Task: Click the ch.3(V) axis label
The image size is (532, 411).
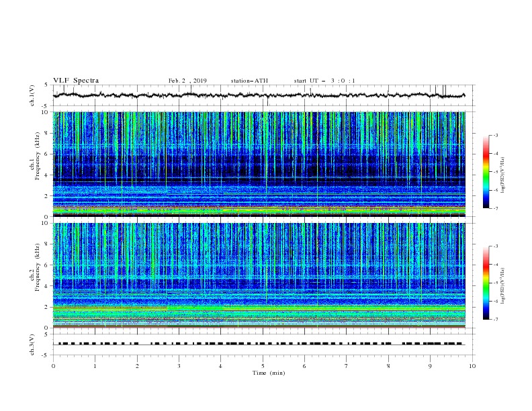Action: (x=33, y=344)
